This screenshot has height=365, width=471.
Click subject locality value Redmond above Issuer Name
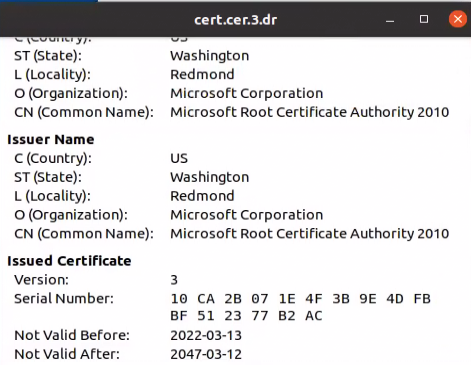(202, 74)
